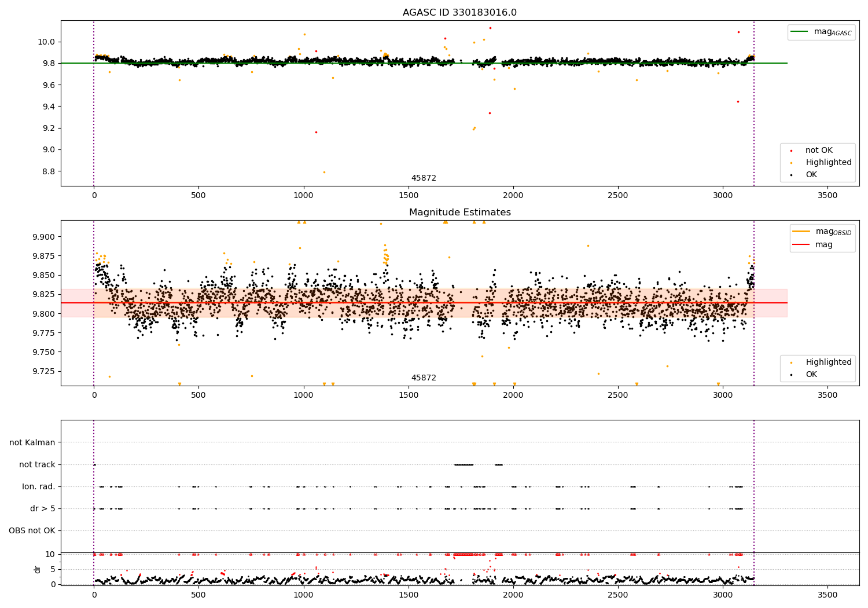Click the '45872' annotation in top plot
Screen dimensions: 868x608
point(424,178)
